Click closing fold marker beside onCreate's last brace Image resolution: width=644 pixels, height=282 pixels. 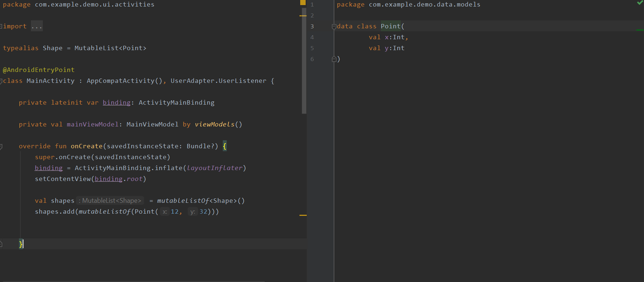click(2, 244)
